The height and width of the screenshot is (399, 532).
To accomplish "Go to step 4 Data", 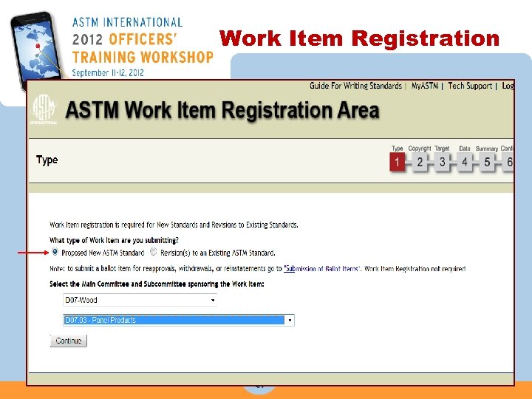I will (465, 162).
